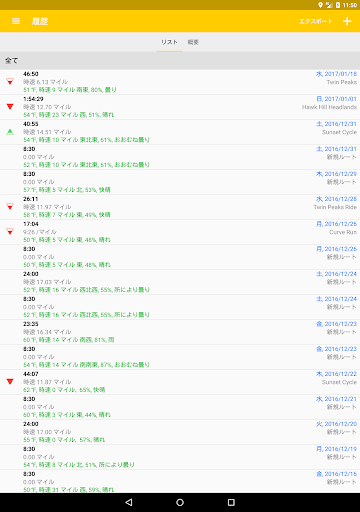Select speed 時速 12.70 マイル

coord(47,107)
